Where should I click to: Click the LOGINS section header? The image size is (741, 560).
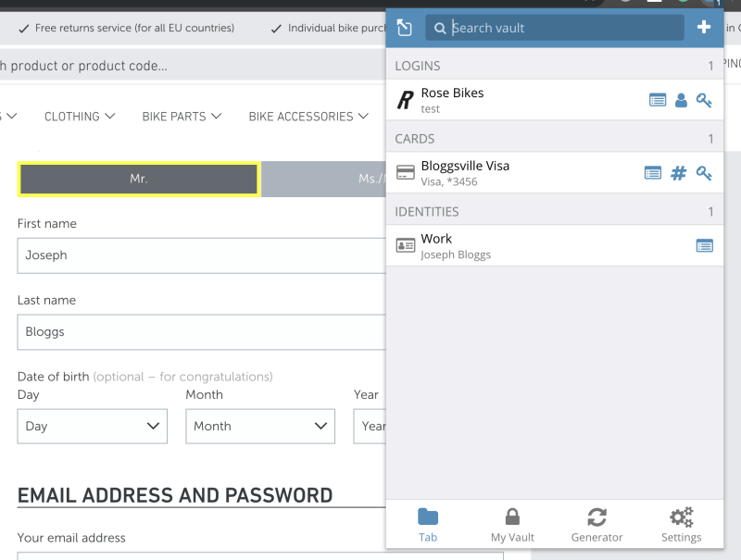click(554, 66)
